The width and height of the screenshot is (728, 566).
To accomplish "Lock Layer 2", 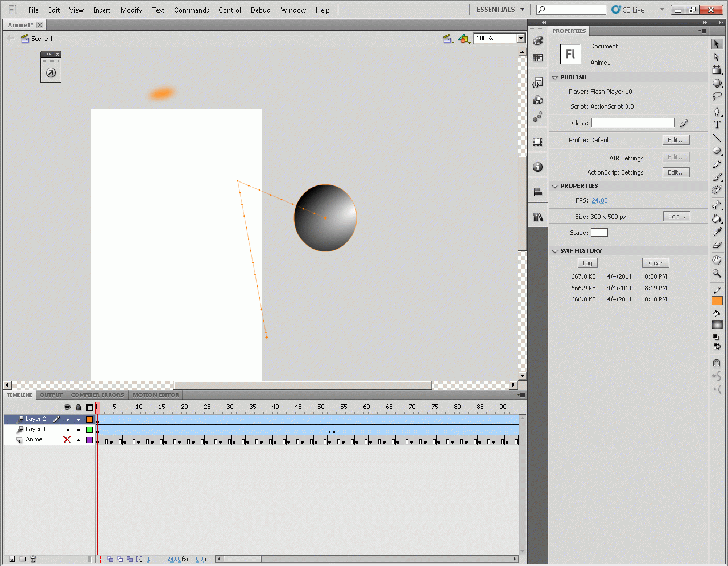I will pyautogui.click(x=78, y=419).
